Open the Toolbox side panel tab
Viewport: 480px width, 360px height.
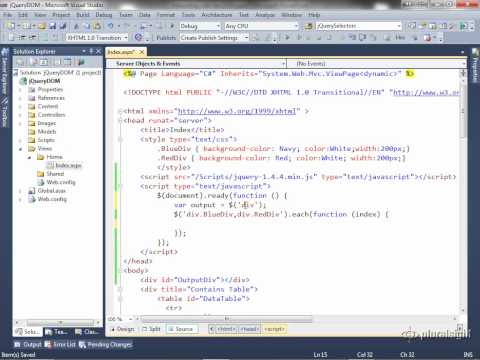(x=5, y=115)
